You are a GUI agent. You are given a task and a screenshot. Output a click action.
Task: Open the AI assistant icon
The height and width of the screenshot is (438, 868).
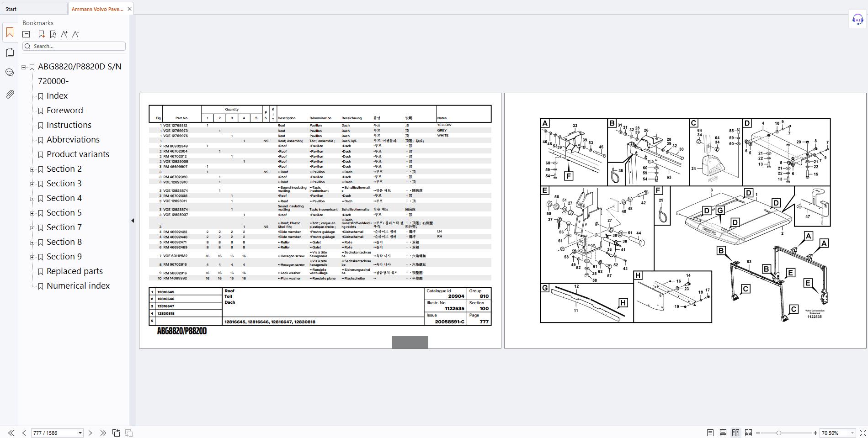pos(857,19)
